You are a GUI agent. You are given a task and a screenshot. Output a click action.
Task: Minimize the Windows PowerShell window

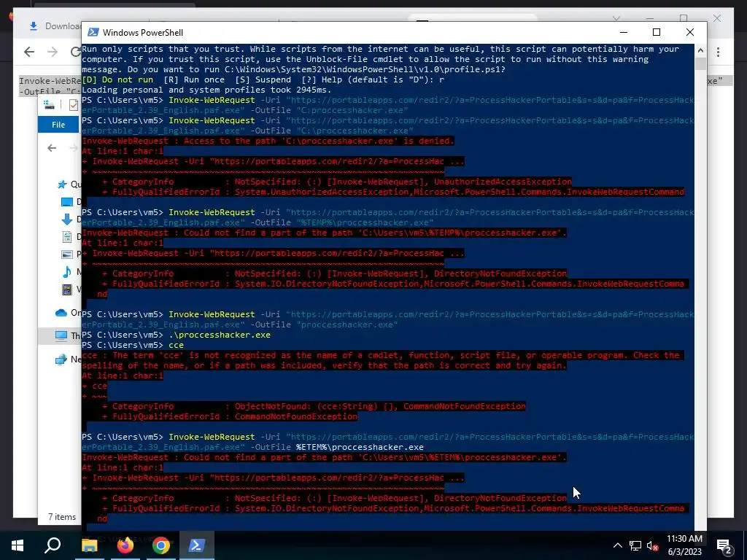point(624,32)
